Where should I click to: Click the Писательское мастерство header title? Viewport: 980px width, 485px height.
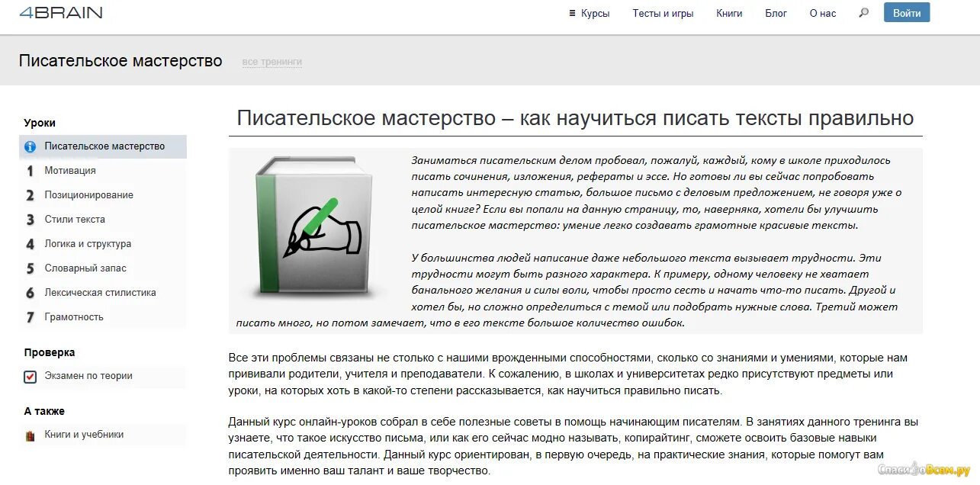click(120, 61)
